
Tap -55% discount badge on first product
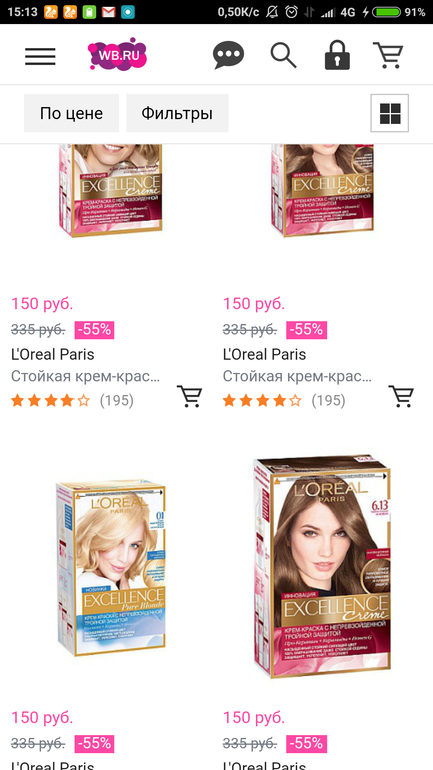(94, 330)
